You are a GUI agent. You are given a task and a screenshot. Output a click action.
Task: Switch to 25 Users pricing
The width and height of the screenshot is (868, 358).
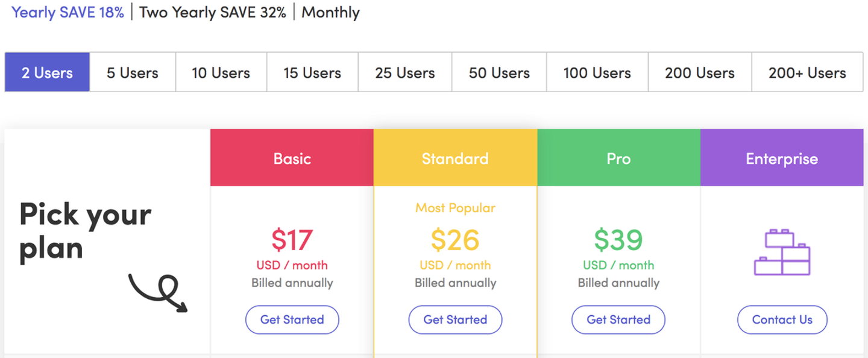click(x=405, y=72)
